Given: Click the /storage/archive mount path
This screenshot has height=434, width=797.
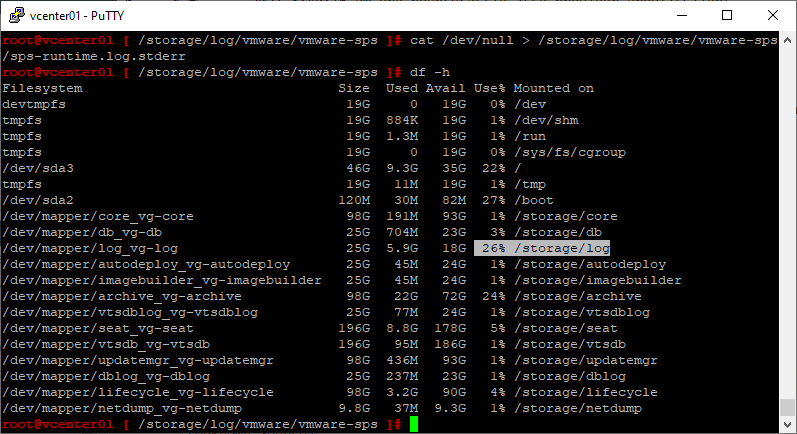Looking at the screenshot, I should (x=577, y=296).
